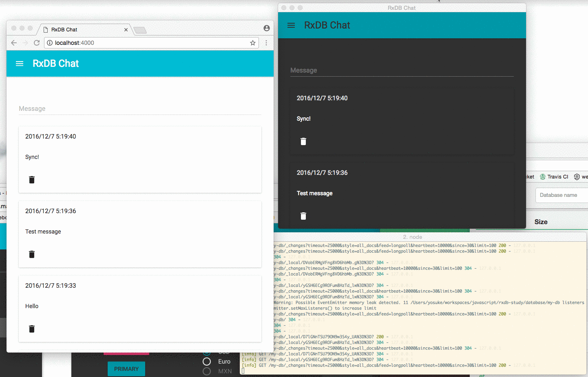The height and width of the screenshot is (377, 588).
Task: Delete the Hello message in browser window
Action: [32, 329]
